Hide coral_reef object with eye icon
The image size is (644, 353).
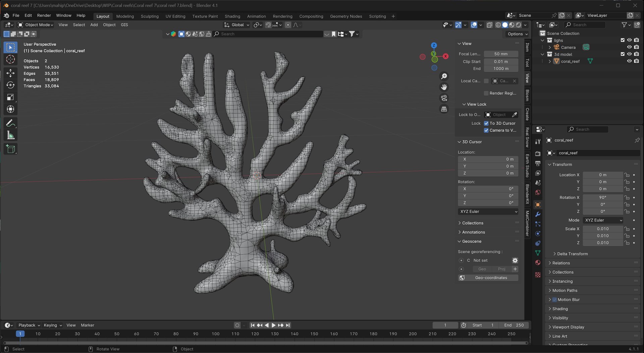(629, 61)
